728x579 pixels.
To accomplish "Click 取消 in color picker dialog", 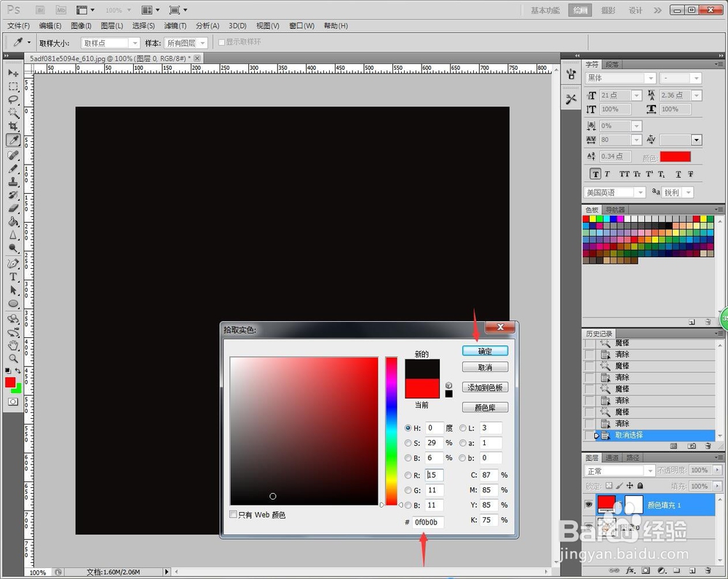I will click(x=485, y=368).
